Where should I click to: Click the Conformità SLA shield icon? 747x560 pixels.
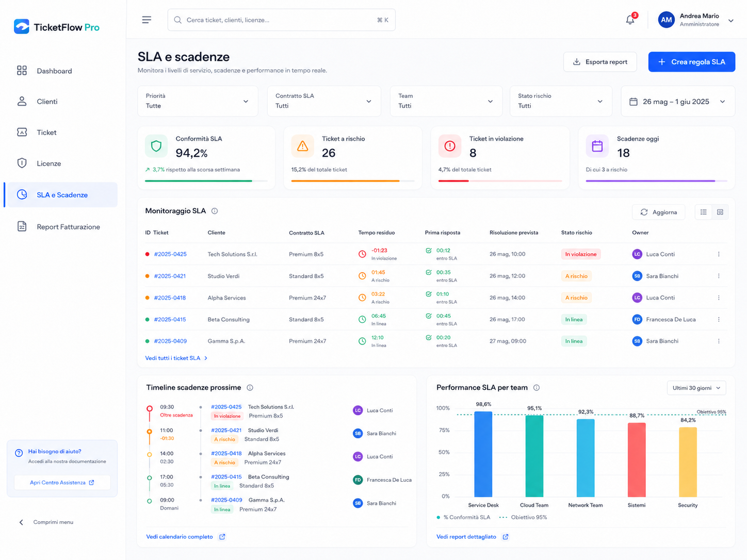(156, 146)
